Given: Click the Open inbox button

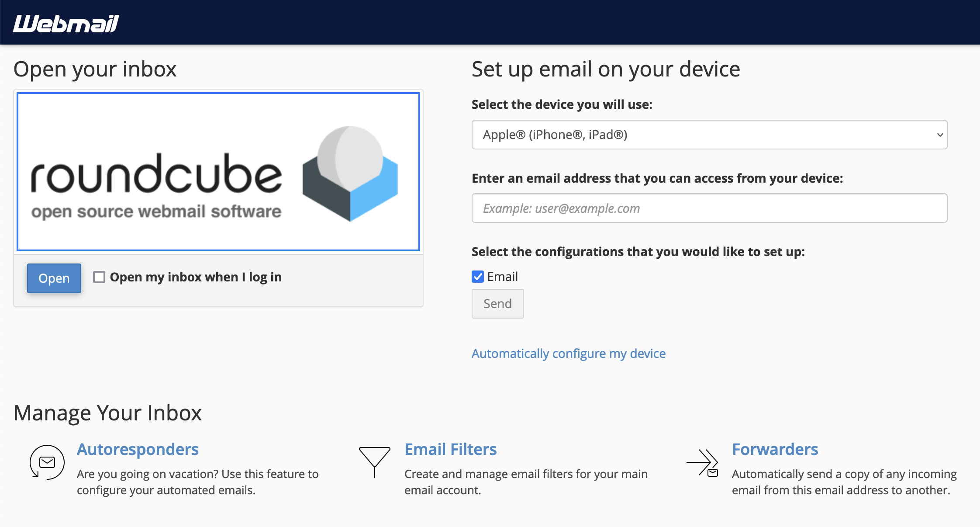Looking at the screenshot, I should pos(54,278).
